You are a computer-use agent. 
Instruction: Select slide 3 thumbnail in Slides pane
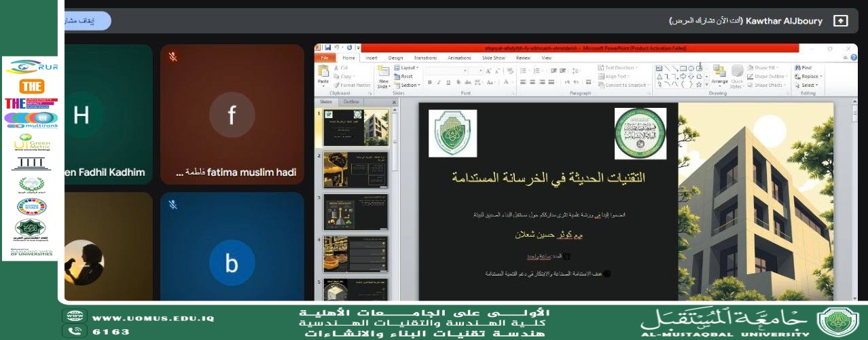(x=355, y=212)
